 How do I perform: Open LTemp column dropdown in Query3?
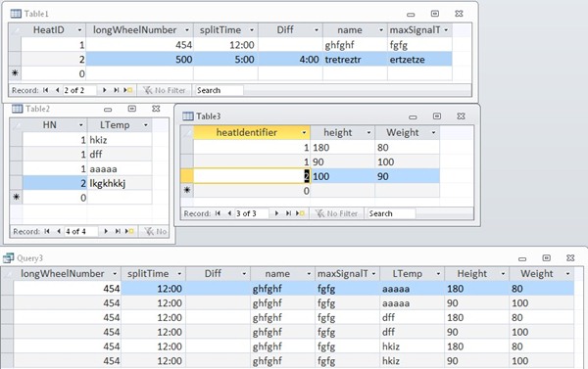tap(438, 274)
